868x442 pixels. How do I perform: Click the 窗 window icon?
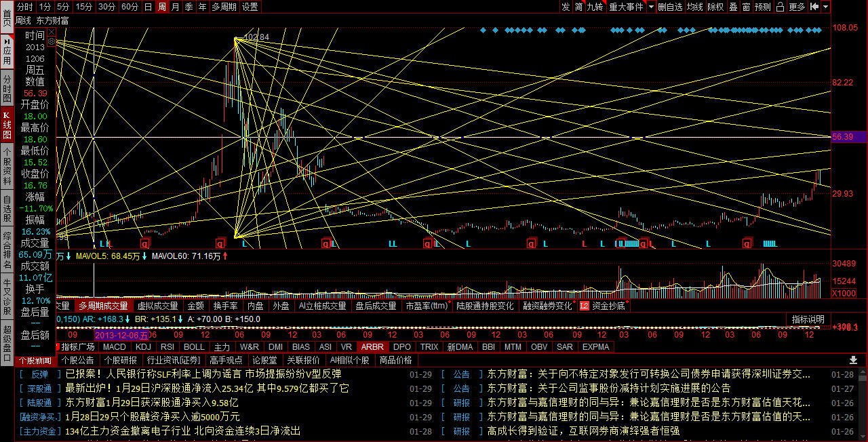(745, 7)
